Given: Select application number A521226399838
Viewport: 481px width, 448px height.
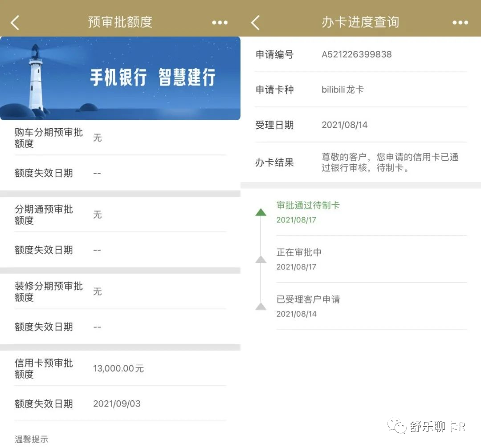Looking at the screenshot, I should coord(356,54).
